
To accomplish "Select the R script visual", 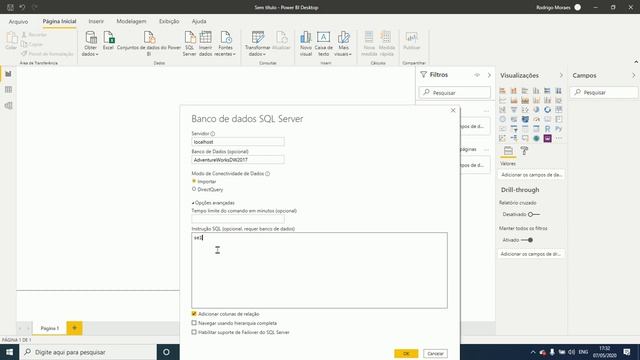I will click(547, 129).
